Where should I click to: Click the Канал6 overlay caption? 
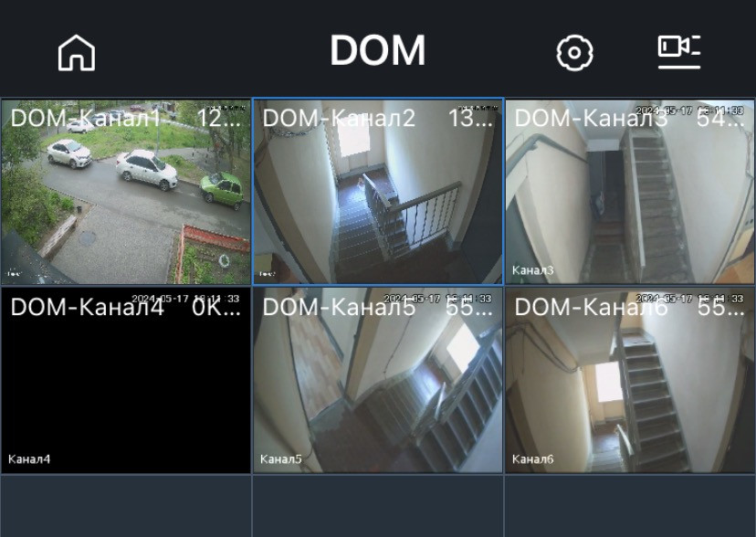point(532,458)
